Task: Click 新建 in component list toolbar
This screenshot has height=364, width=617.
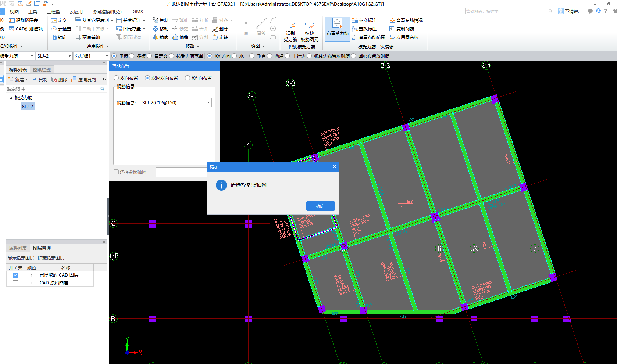Action: pyautogui.click(x=18, y=79)
